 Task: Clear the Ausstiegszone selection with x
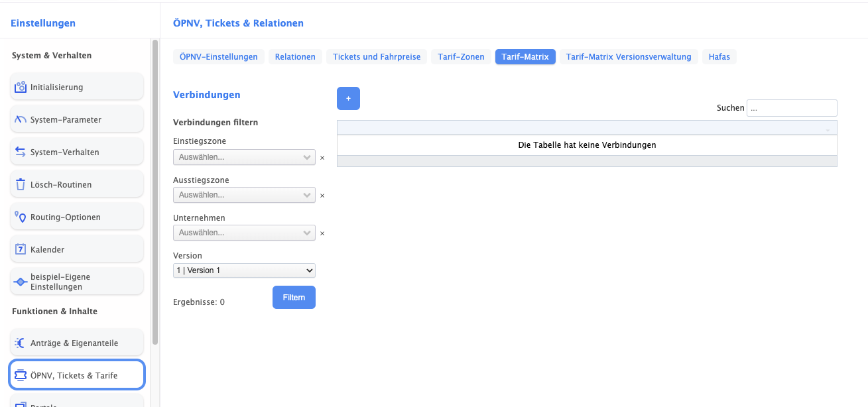(322, 196)
